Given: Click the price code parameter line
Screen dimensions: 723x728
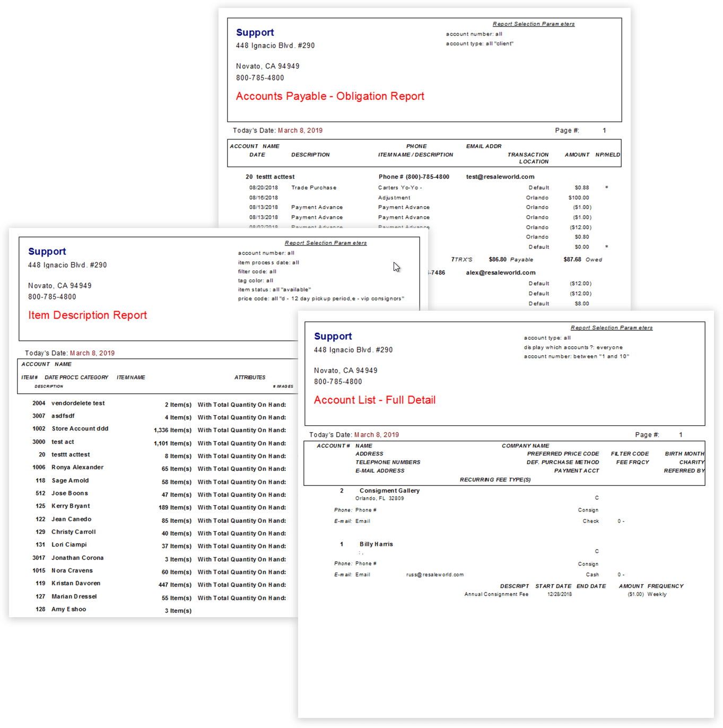Looking at the screenshot, I should (321, 299).
